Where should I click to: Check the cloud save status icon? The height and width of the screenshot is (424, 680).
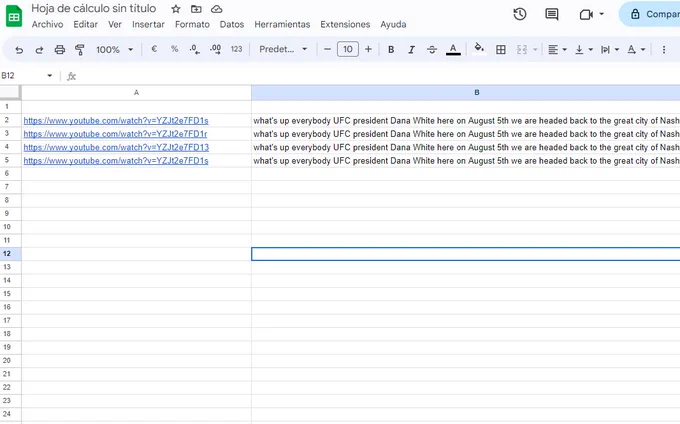coord(216,9)
